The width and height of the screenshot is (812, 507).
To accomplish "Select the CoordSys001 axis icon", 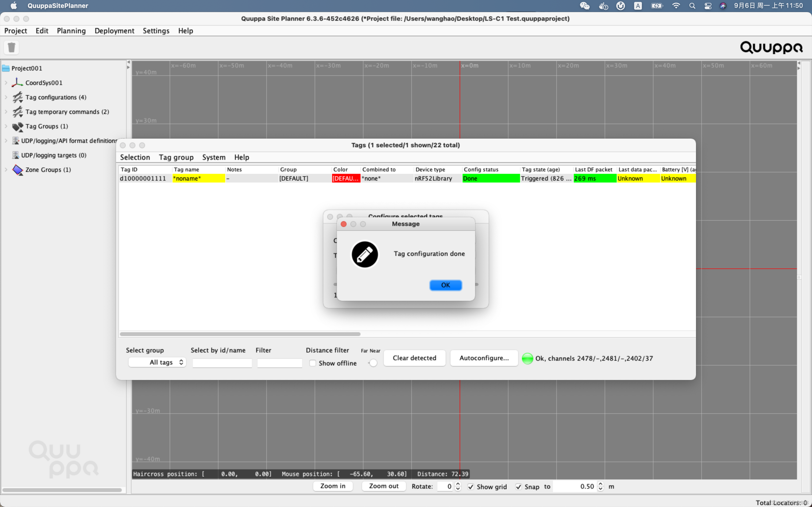I will (x=17, y=83).
